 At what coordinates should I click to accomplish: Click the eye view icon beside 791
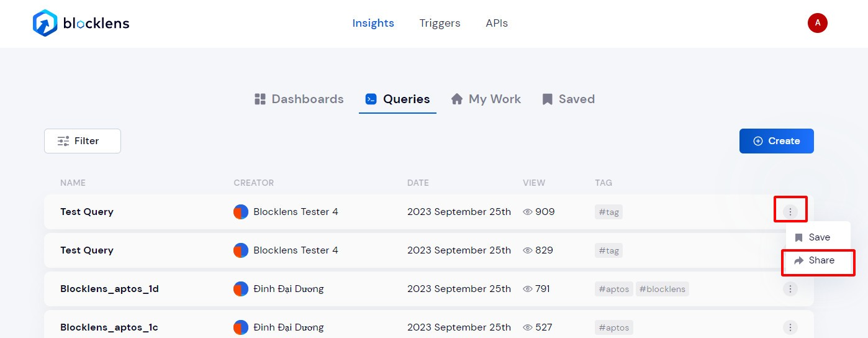point(528,289)
